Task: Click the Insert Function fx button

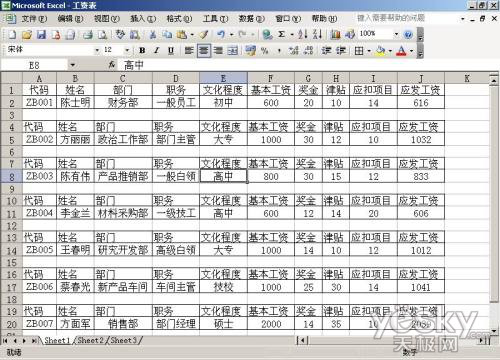Action: tap(112, 65)
